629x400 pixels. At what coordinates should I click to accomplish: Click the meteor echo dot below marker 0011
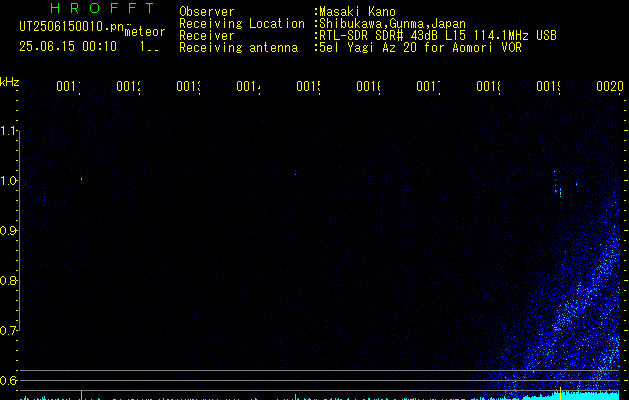(81, 179)
